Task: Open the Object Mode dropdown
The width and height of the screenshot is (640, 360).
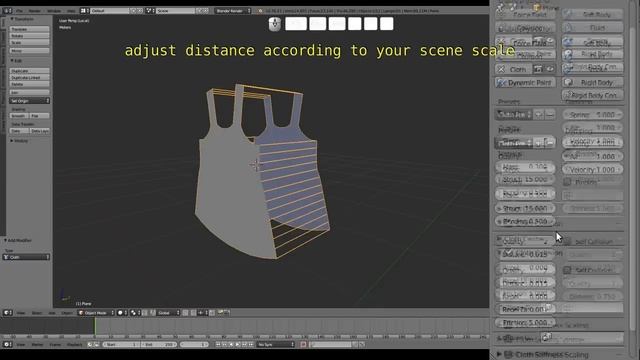Action: pyautogui.click(x=96, y=313)
